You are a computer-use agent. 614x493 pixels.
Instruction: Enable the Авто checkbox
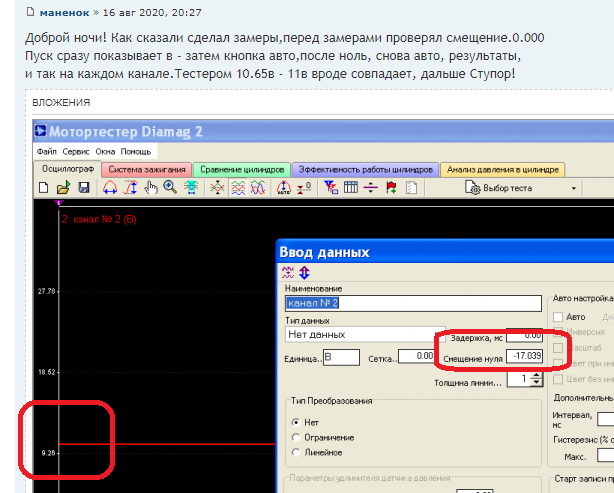point(558,317)
